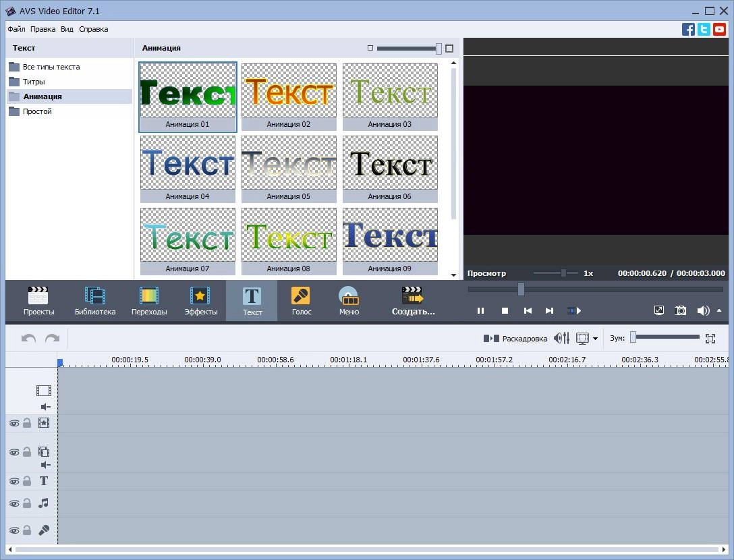Take a snapshot with the camera icon
Viewport: 734px width, 560px height.
click(680, 310)
